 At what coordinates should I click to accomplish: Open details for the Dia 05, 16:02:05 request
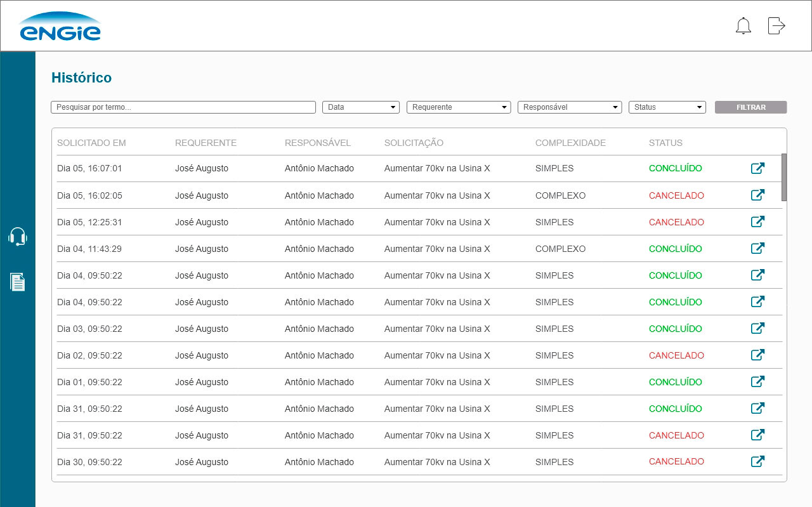757,195
